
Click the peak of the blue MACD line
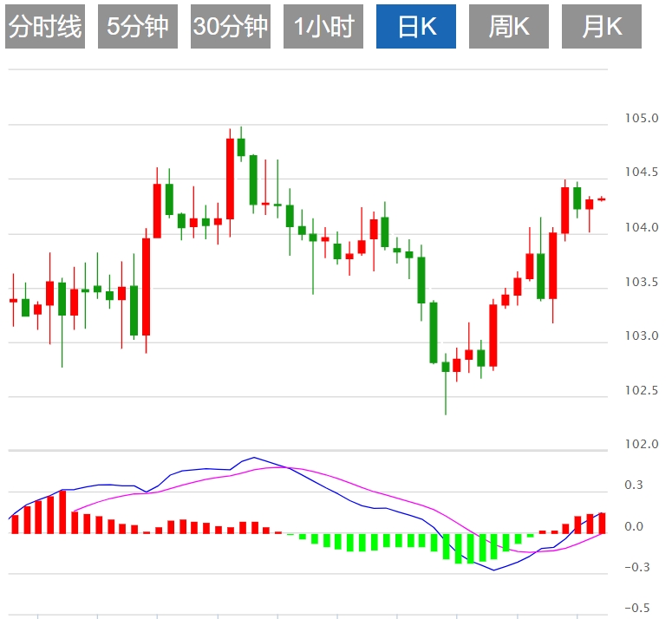coord(253,458)
